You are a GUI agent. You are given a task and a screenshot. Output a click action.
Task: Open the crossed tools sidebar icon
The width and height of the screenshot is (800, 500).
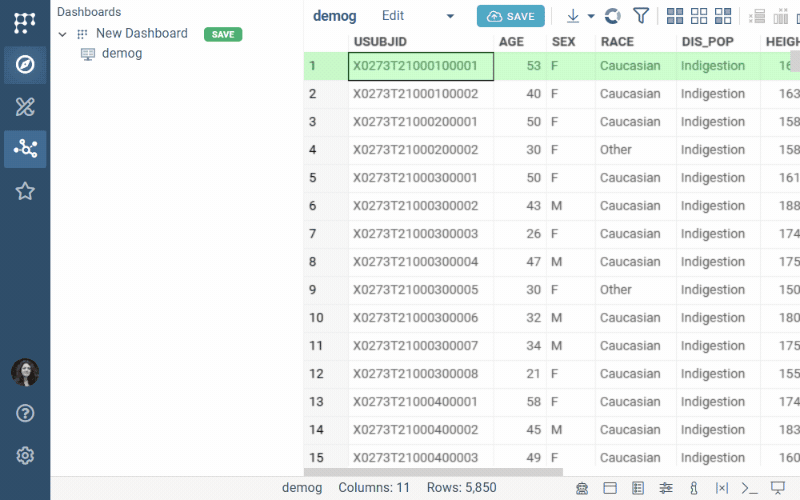[x=25, y=107]
